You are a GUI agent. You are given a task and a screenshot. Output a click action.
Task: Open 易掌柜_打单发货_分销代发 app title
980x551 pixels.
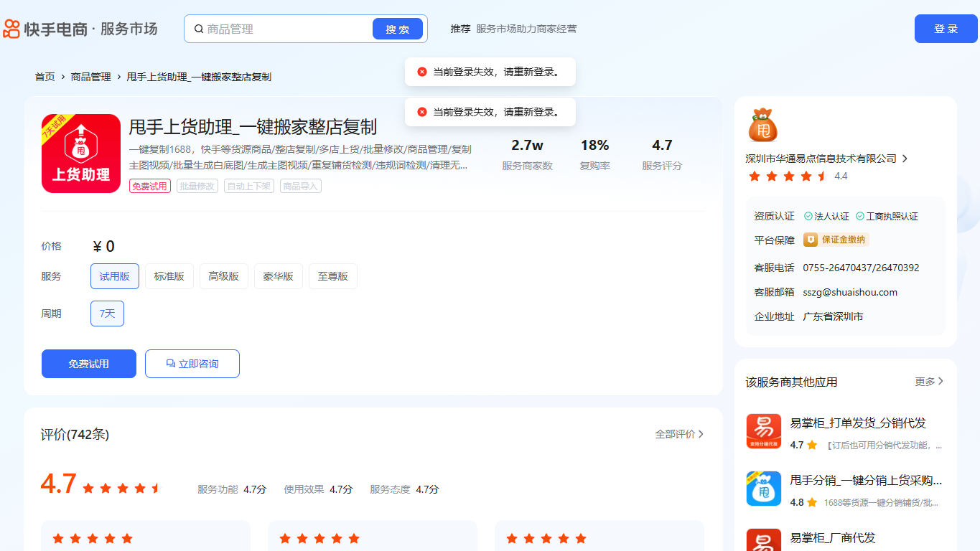[858, 423]
